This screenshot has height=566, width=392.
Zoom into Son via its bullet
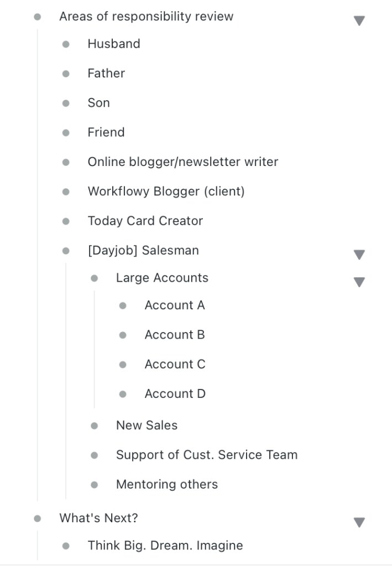(66, 103)
